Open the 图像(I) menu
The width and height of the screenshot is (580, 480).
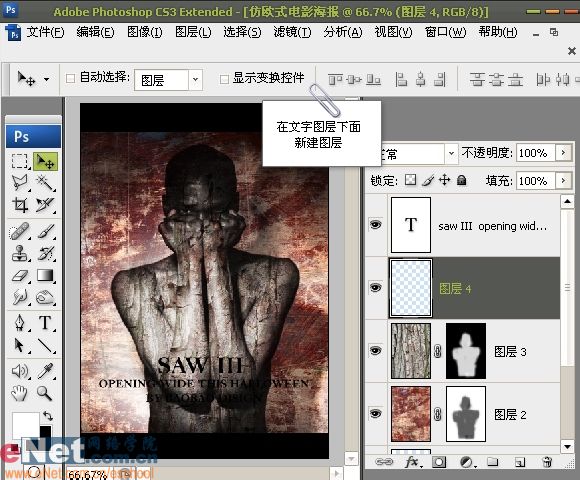(x=145, y=33)
